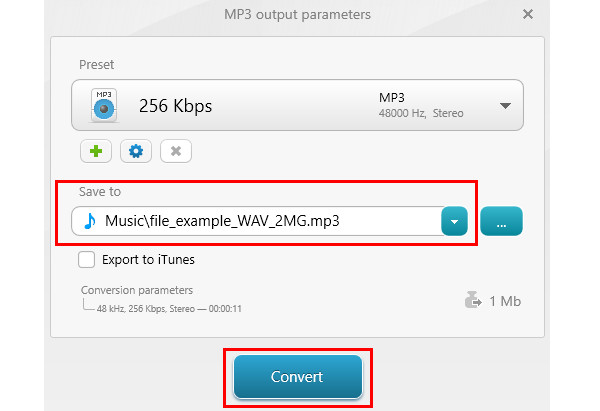
Task: Click the blue music note icon
Action: [90, 221]
